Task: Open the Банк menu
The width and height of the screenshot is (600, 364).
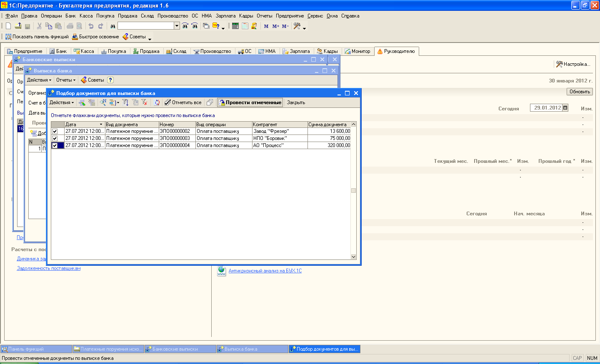Action: [70, 16]
